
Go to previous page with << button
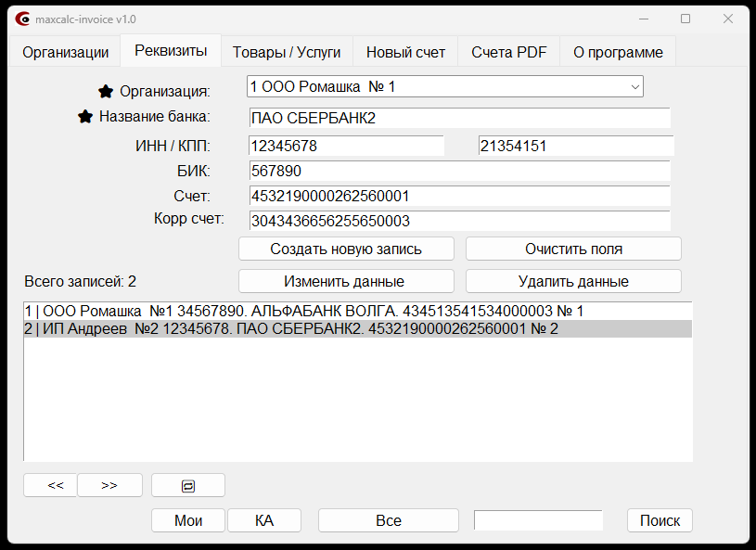pyautogui.click(x=50, y=485)
